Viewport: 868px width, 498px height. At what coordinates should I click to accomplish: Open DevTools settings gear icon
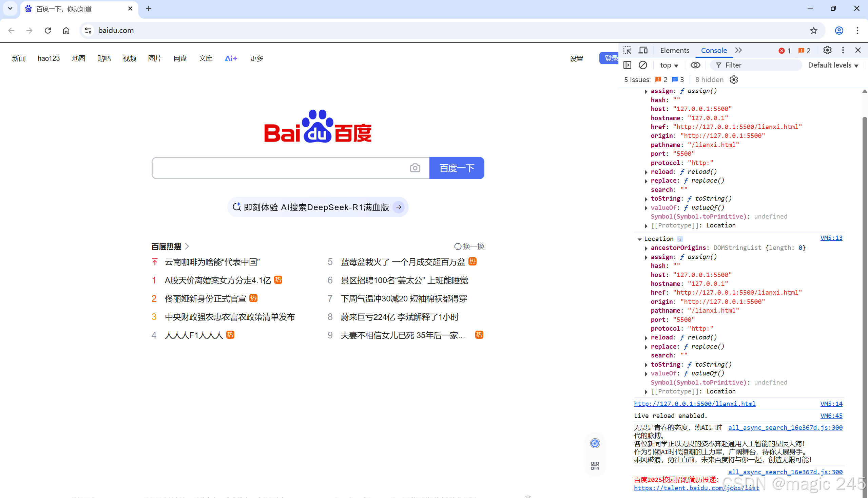click(827, 50)
